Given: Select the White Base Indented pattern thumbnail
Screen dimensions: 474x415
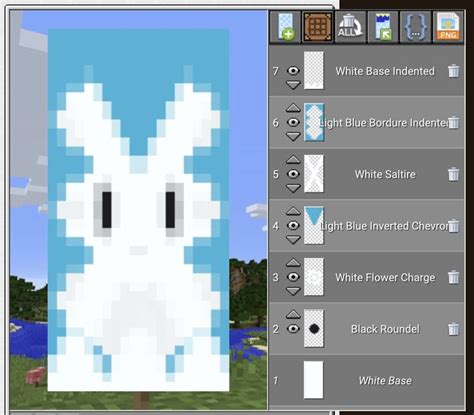Looking at the screenshot, I should (x=314, y=71).
